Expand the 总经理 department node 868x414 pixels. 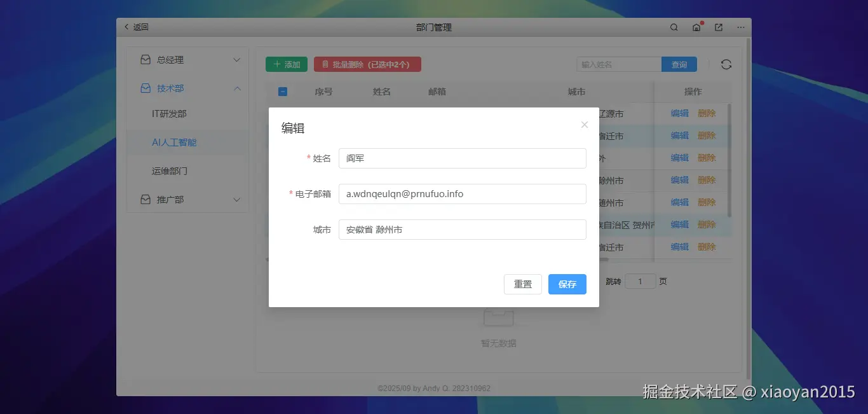click(237, 59)
